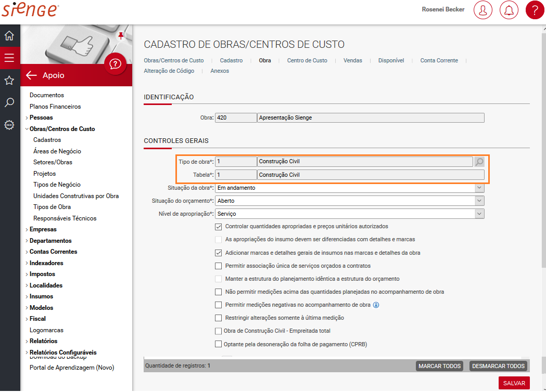Click the pin icon on menu panel
This screenshot has height=392, width=546.
tap(121, 35)
